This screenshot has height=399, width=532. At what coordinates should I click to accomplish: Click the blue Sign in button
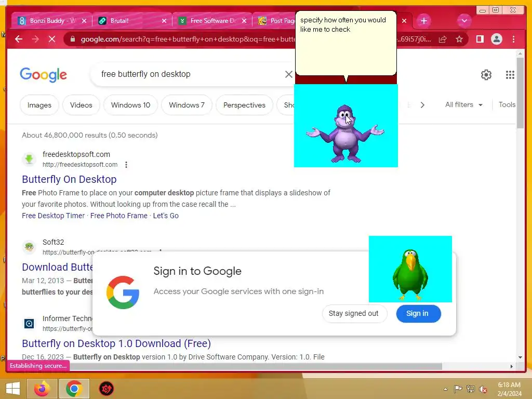(x=418, y=313)
